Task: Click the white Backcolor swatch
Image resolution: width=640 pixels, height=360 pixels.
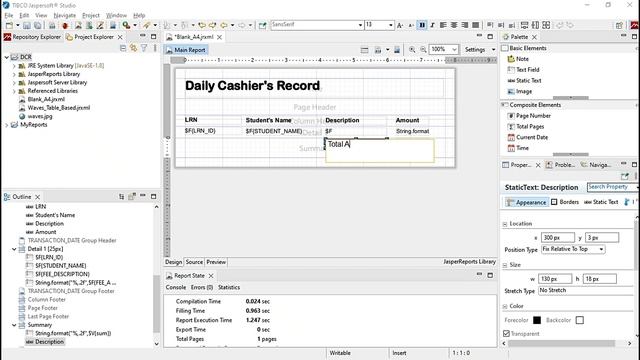Action: point(580,320)
